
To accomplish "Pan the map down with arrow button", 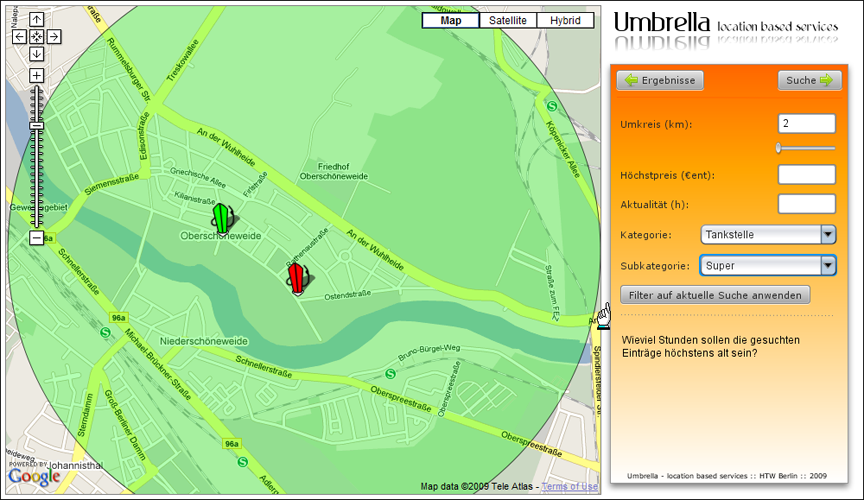I will click(x=36, y=54).
